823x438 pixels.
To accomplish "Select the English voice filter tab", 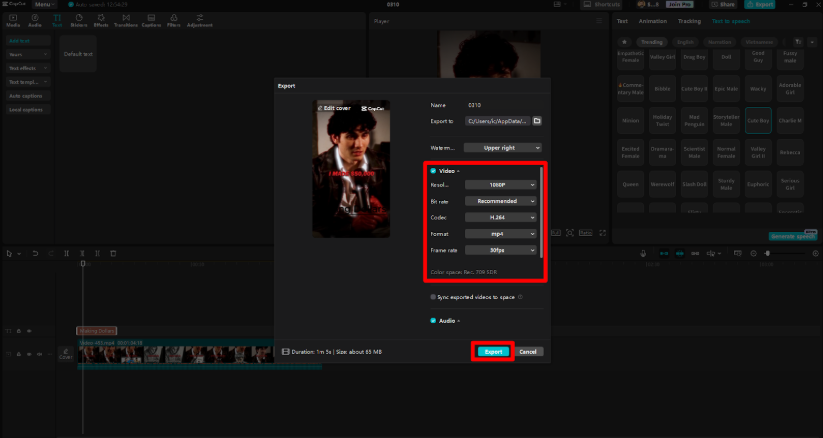I will click(x=685, y=42).
